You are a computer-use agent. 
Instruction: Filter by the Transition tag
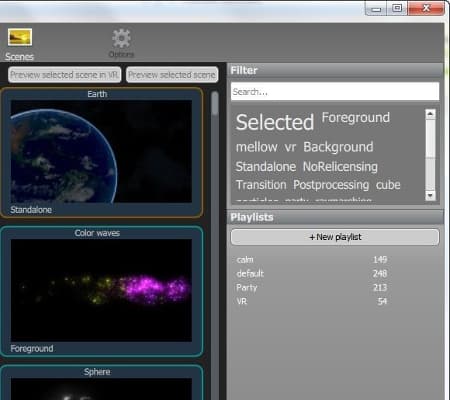coord(261,185)
